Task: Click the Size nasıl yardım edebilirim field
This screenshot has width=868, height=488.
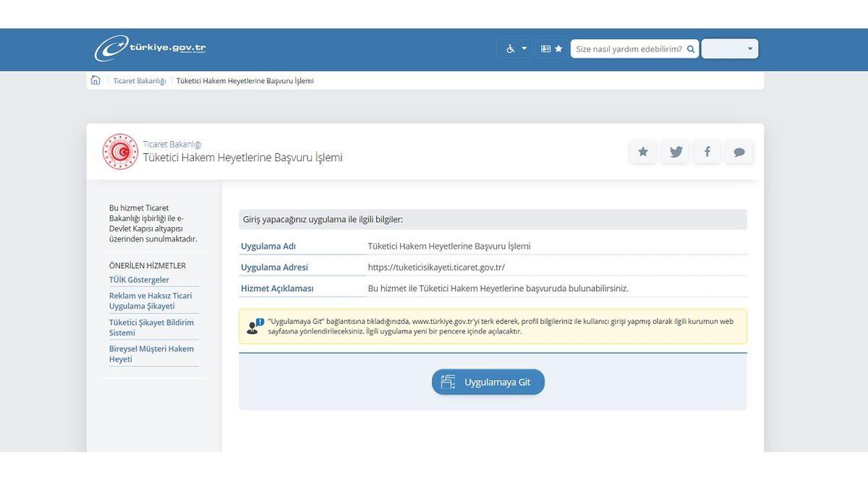Action: click(629, 48)
